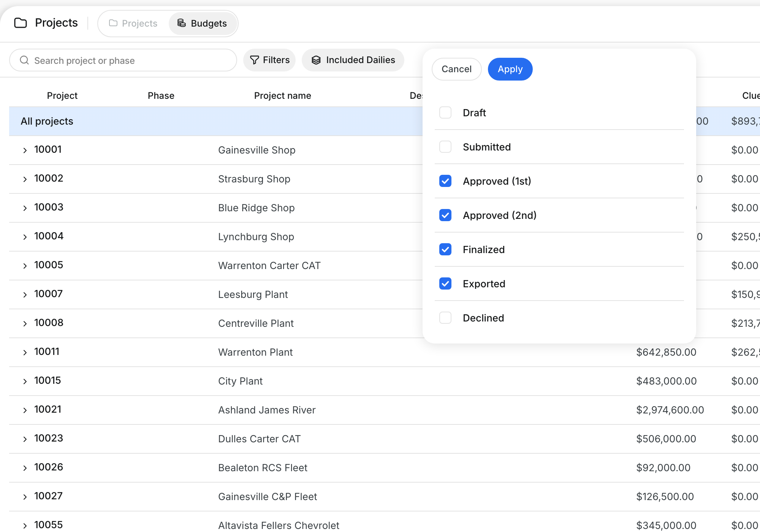
Task: Expand project 10003 row
Action: tap(25, 208)
